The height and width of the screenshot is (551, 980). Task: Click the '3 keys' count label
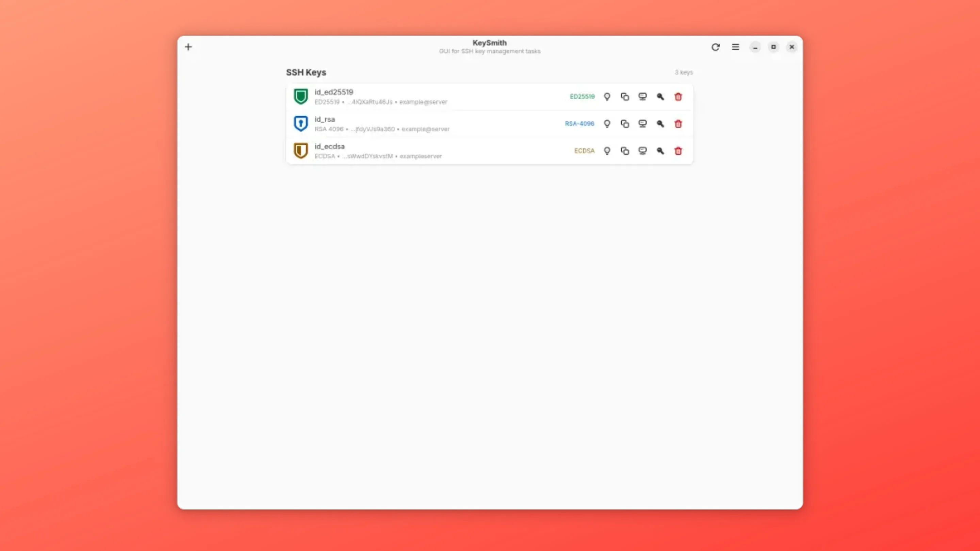point(684,72)
